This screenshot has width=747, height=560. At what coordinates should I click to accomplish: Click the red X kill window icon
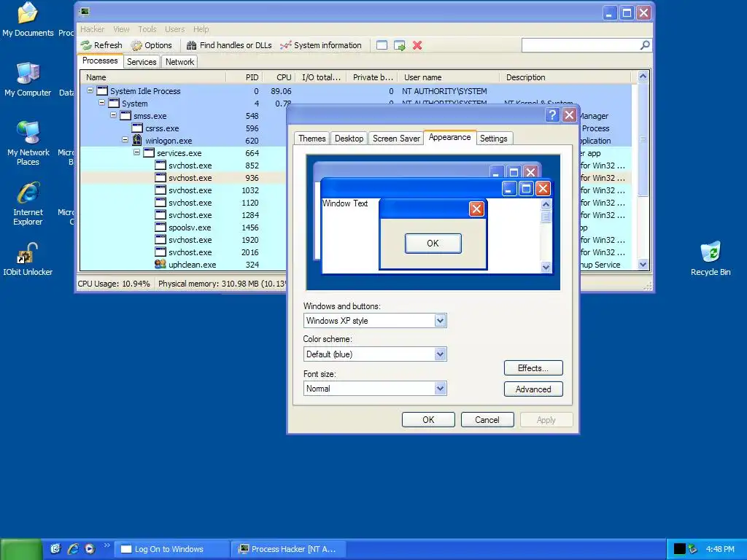point(417,45)
